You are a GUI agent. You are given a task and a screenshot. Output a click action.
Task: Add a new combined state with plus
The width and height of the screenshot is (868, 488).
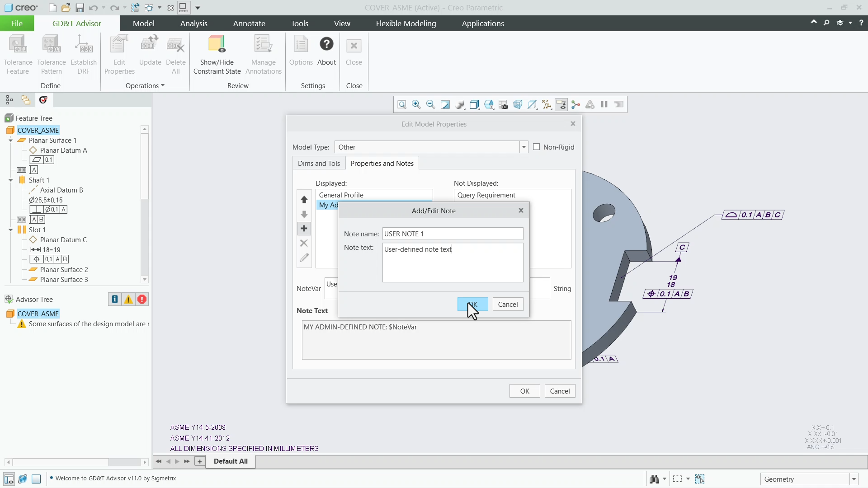pyautogui.click(x=199, y=461)
